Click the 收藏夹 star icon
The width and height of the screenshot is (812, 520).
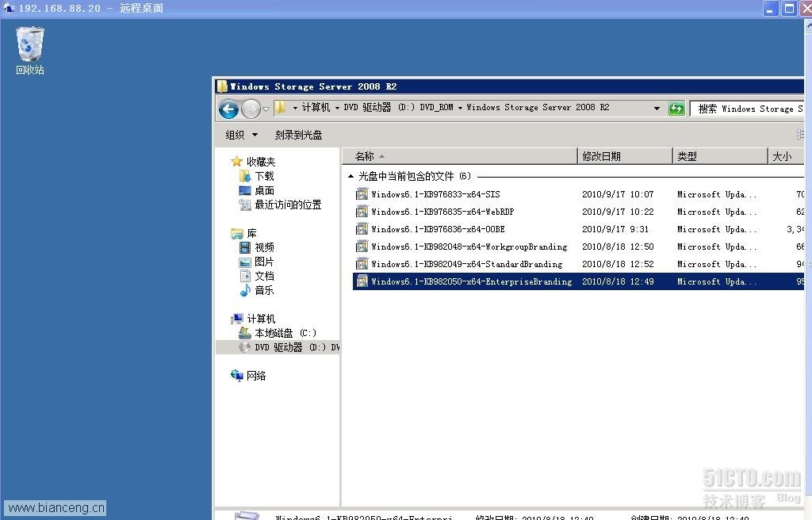click(236, 162)
